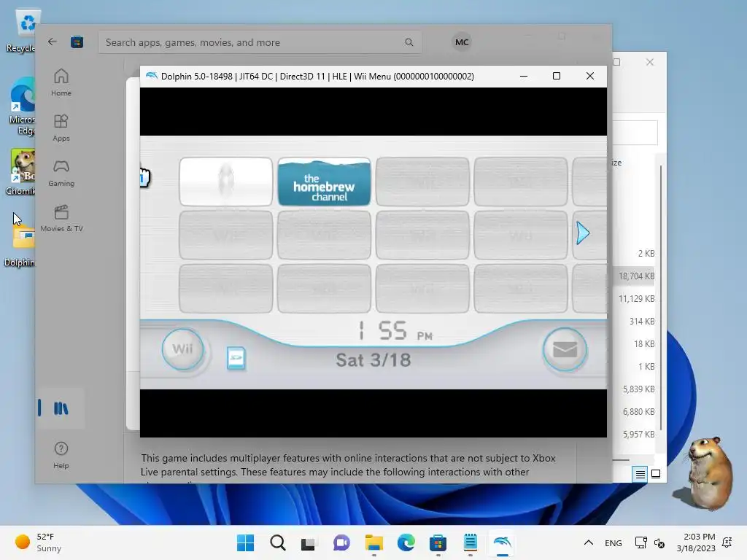The width and height of the screenshot is (747, 560).
Task: Click the Microsoft Store logo icon
Action: 77,42
